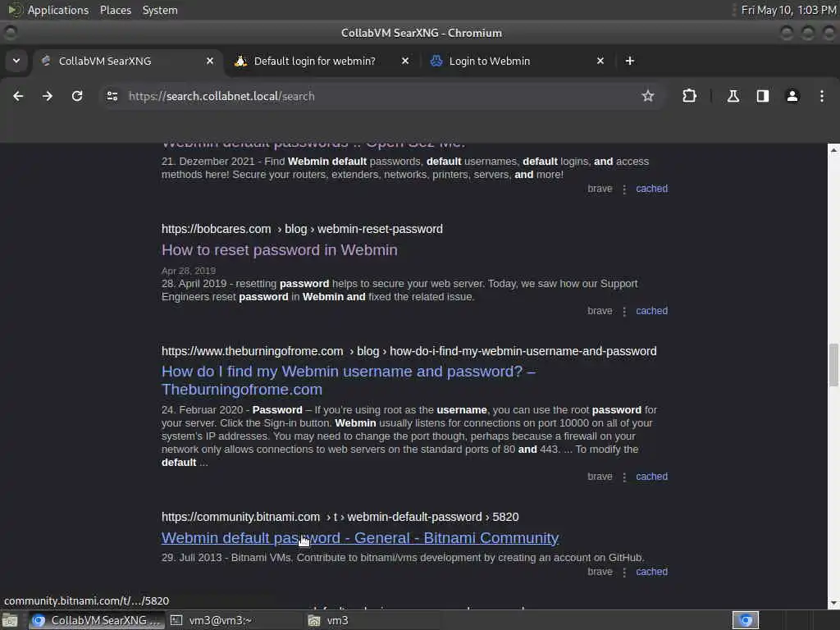840x630 pixels.
Task: Reload the search page
Action: coord(77,96)
